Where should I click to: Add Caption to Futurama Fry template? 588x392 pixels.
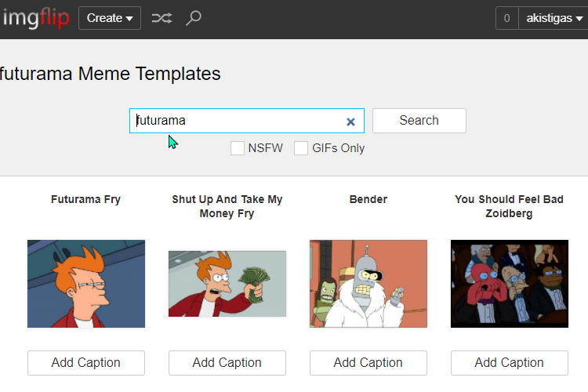pyautogui.click(x=86, y=363)
